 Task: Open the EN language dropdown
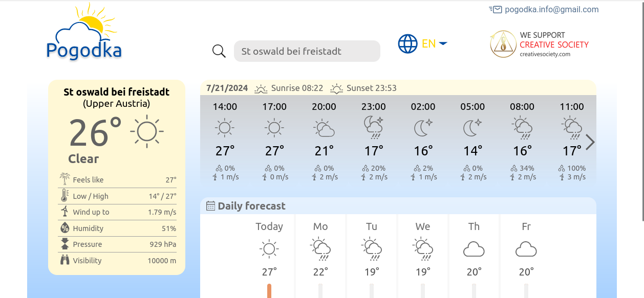click(x=435, y=44)
